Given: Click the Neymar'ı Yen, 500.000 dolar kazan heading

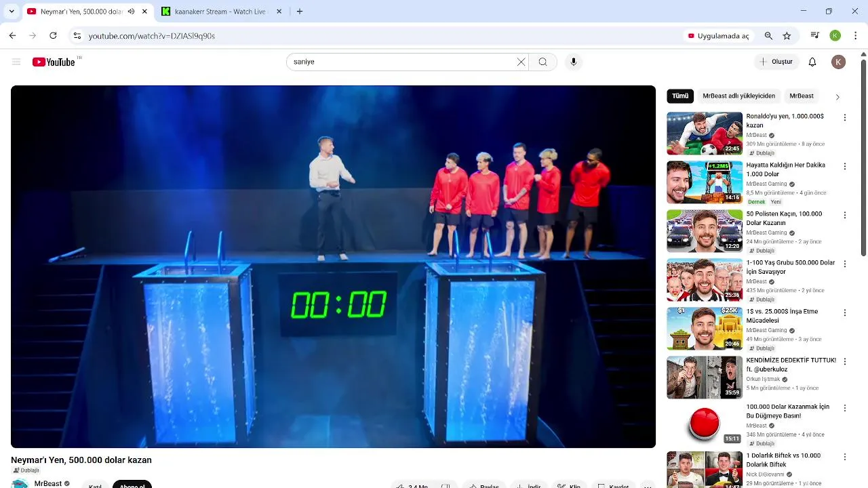Looking at the screenshot, I should click(x=81, y=460).
